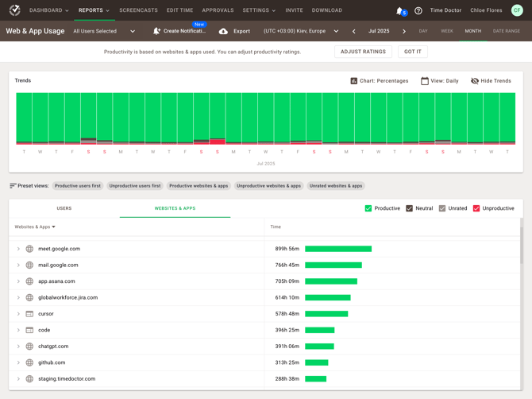This screenshot has width=532, height=399.
Task: Click the globe icon for chatgpt.com
Action: coord(30,347)
